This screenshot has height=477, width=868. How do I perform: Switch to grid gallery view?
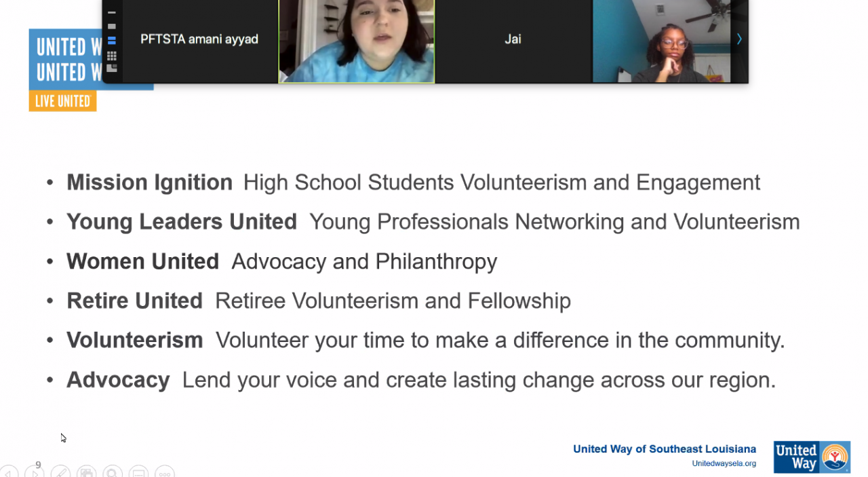point(112,55)
